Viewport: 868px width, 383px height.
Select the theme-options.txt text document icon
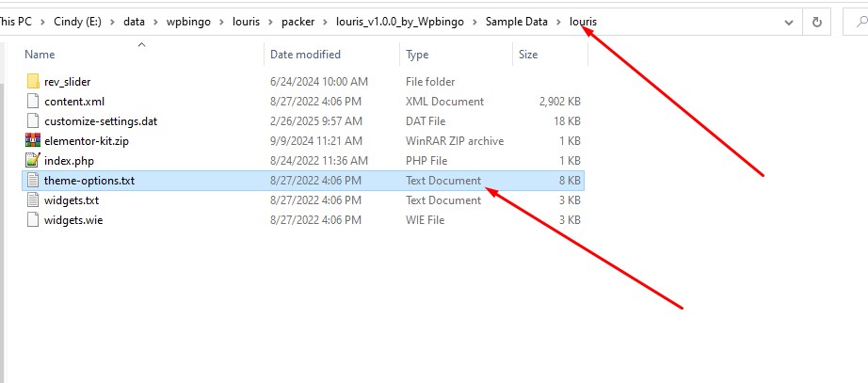click(x=33, y=181)
